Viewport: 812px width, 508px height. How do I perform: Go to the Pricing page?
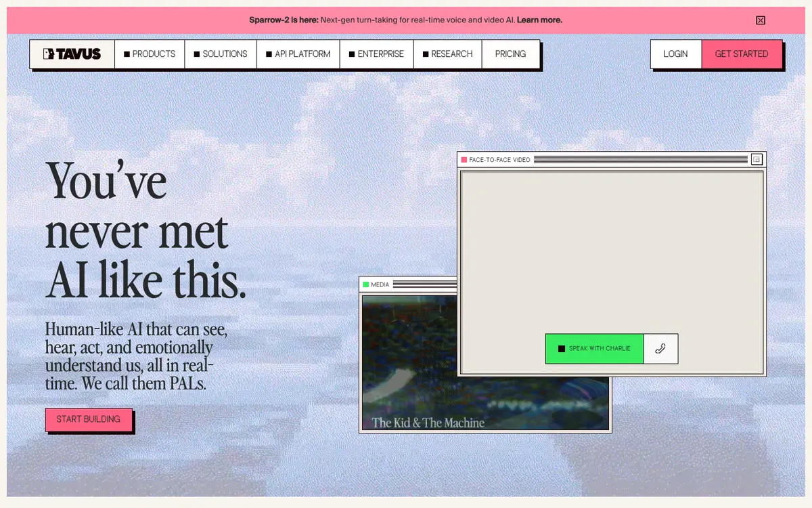[x=511, y=54]
